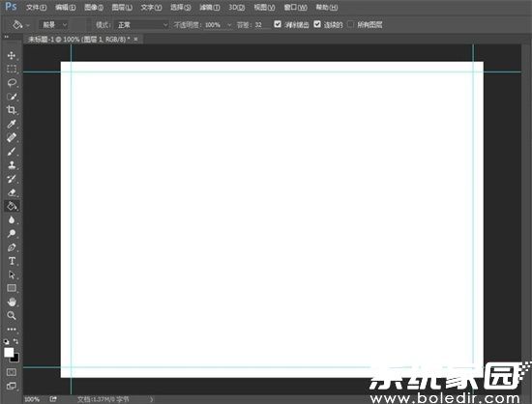Image resolution: width=532 pixels, height=404 pixels.
Task: Select the History Brush tool
Action: coord(12,179)
